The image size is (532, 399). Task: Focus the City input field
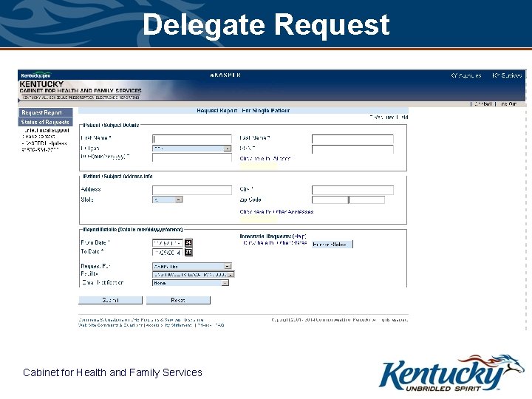click(x=352, y=190)
